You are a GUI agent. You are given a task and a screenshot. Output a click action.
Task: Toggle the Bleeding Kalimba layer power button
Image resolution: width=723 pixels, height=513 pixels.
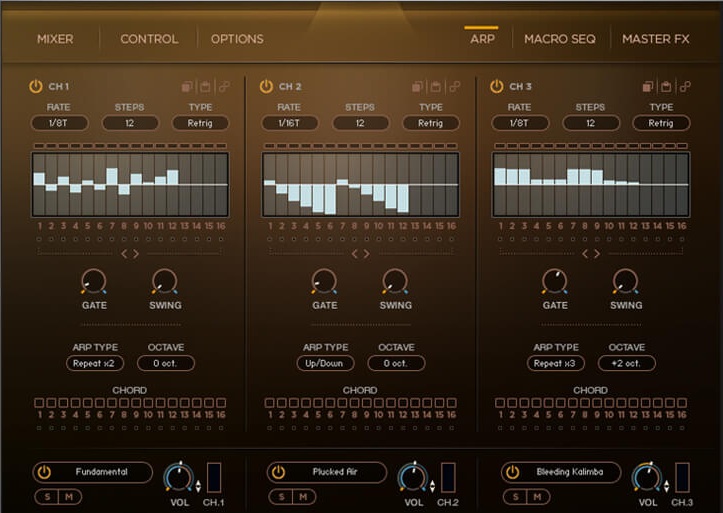point(513,472)
